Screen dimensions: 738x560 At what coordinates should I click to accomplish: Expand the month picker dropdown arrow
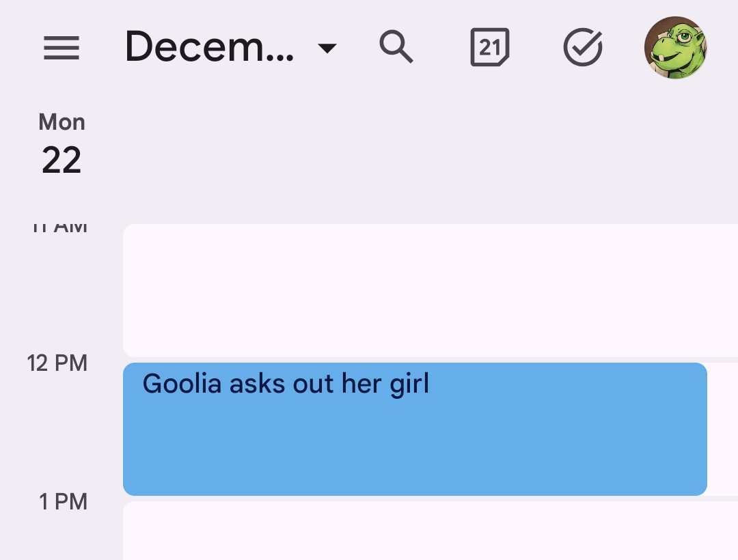[328, 48]
